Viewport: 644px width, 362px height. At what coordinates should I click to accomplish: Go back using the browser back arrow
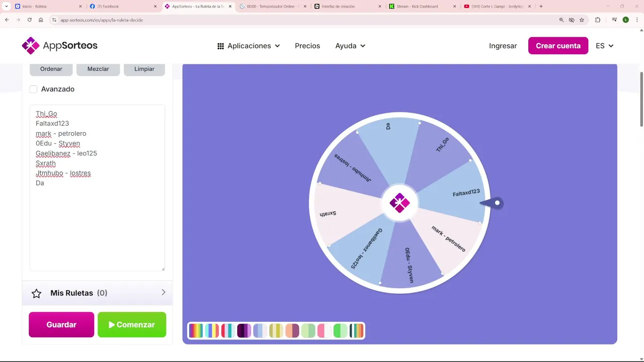pos(7,20)
